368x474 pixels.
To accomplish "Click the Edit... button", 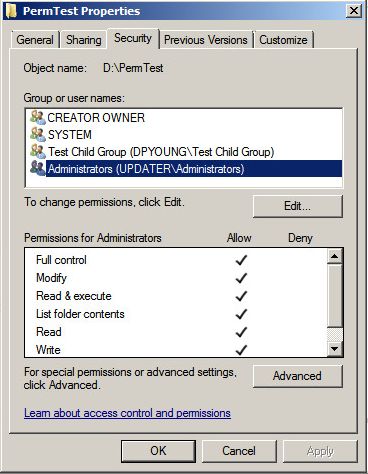I will (297, 206).
